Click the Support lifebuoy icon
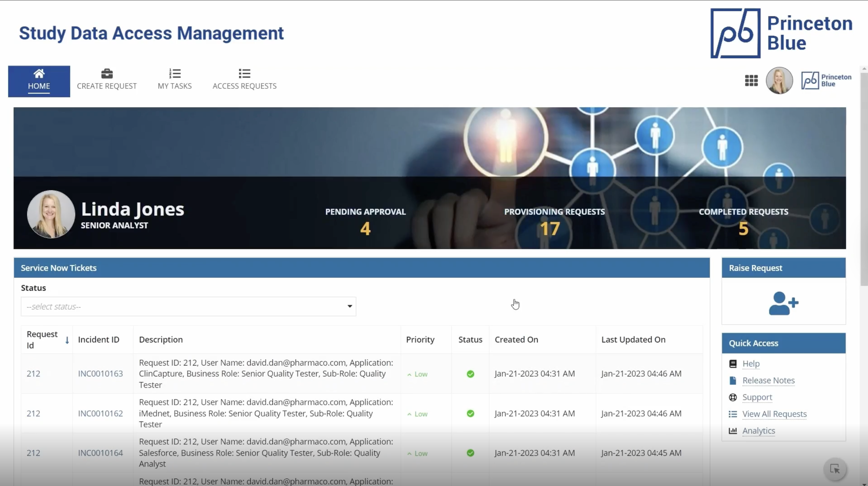The image size is (868, 486). (x=733, y=397)
